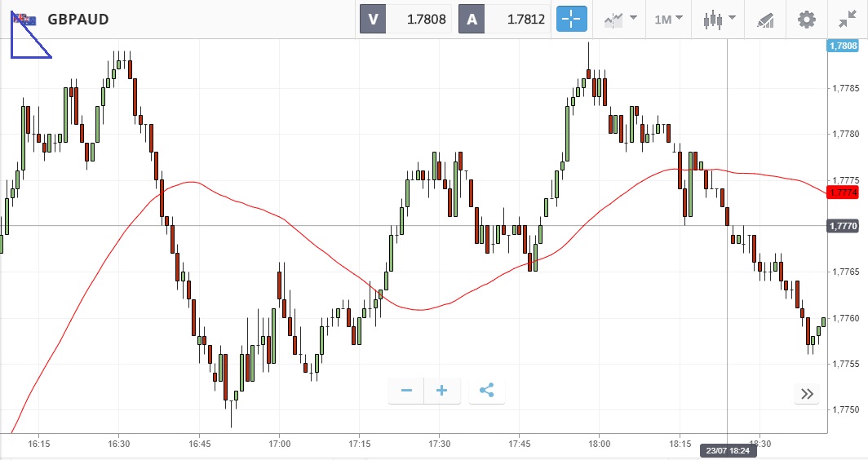Viewport: 868px width, 460px height.
Task: Zoom in with the plus button
Action: coord(442,391)
